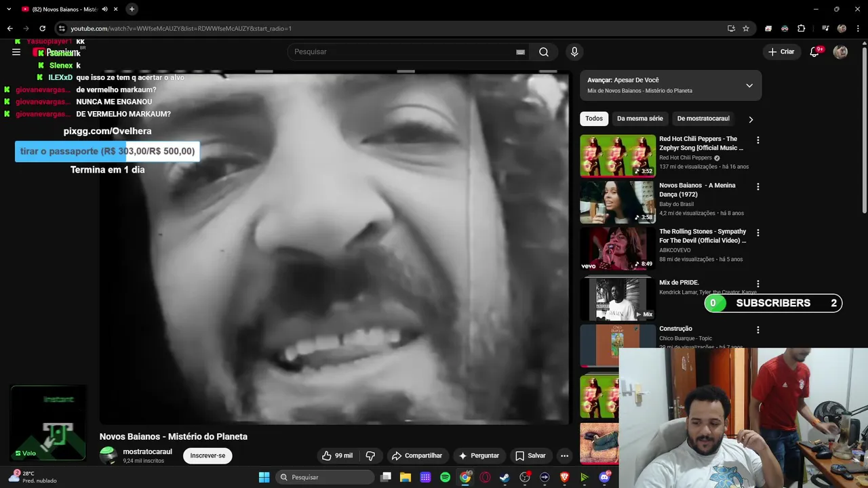
Task: Reload the browser page
Action: [x=42, y=28]
